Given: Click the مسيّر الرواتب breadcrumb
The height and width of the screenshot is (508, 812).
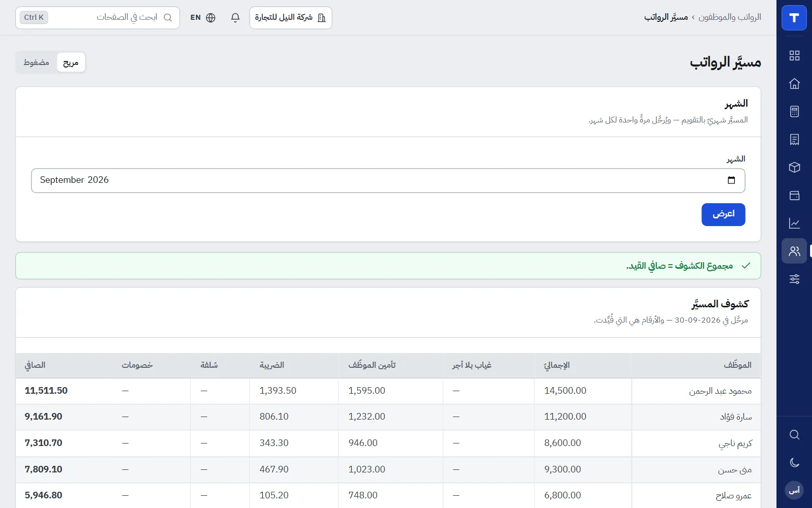Looking at the screenshot, I should click(x=666, y=17).
